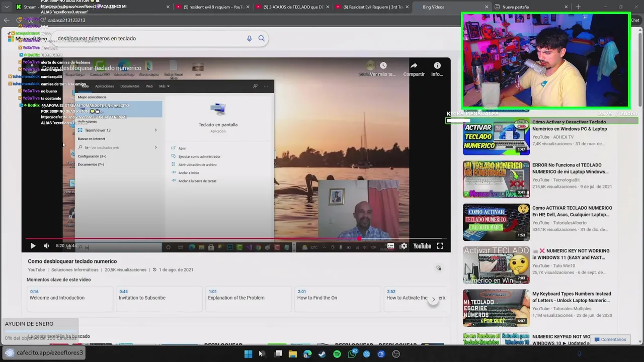
Task: Open 'NUMERIC KEY NOT WORKING IN WINDOWS 11' link
Action: point(571,254)
